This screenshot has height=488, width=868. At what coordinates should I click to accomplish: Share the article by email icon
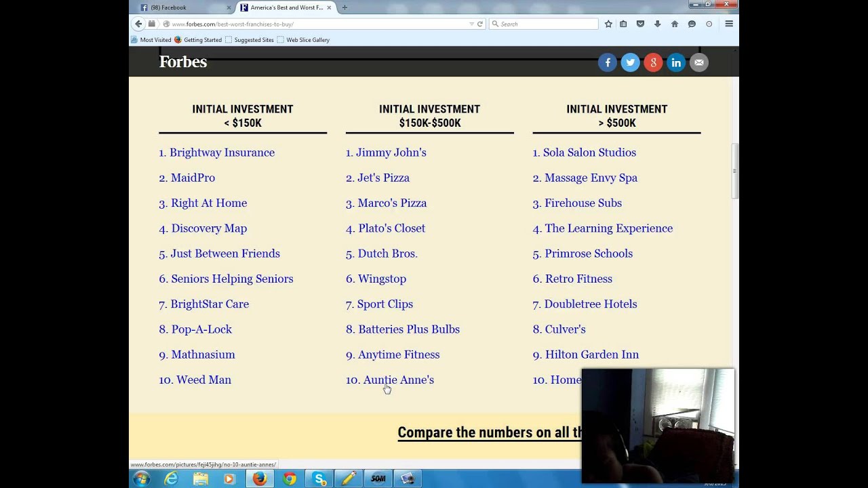[x=699, y=62]
